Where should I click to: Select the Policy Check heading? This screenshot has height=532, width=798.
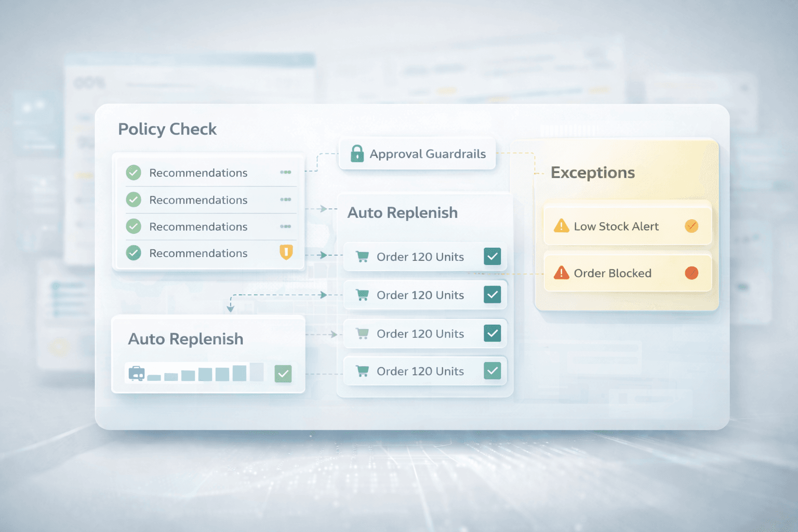click(x=167, y=129)
